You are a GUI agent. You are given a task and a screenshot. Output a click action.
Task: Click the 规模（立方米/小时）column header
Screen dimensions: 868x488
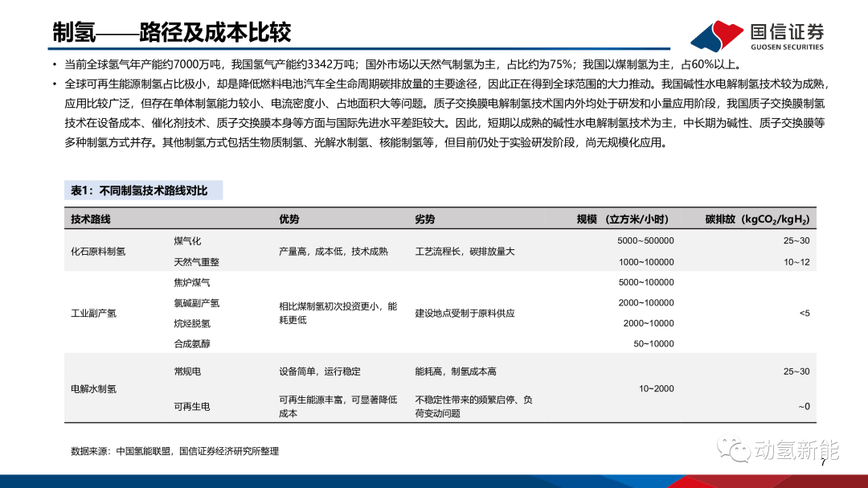pyautogui.click(x=623, y=219)
